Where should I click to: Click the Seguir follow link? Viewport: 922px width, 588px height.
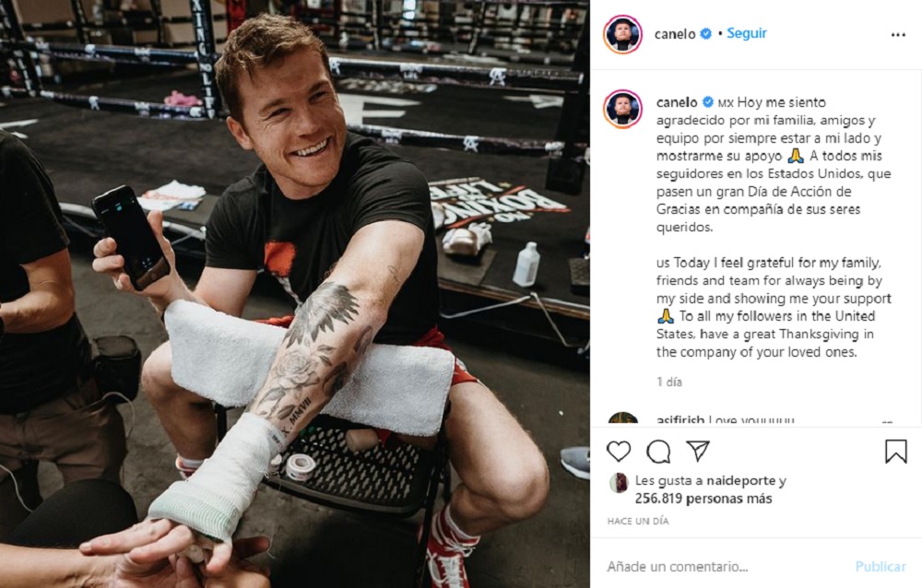click(746, 33)
